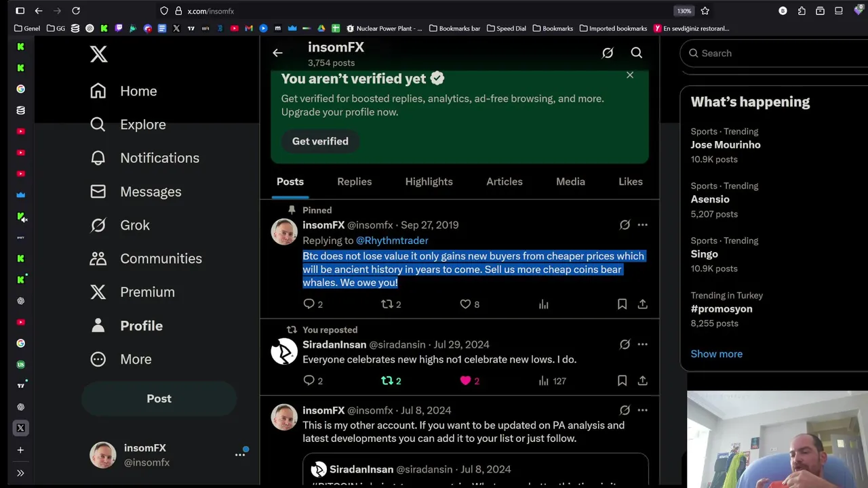Bookmark the SiradanInsan post
Screen dimensions: 868x488
click(622, 381)
